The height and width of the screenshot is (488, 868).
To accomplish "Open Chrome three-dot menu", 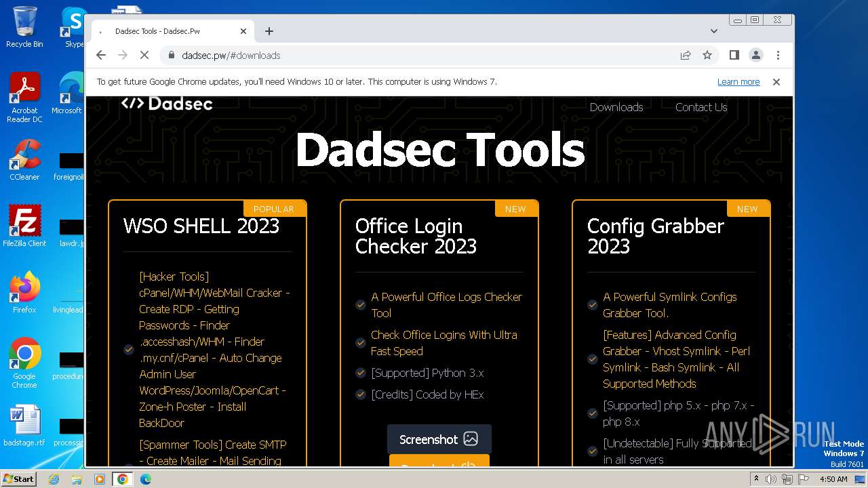I will (x=778, y=55).
